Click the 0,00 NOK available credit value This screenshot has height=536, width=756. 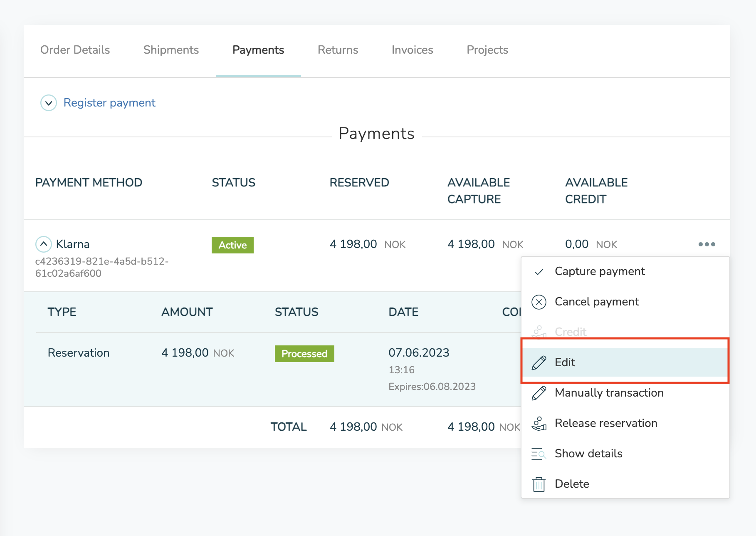[x=591, y=244]
